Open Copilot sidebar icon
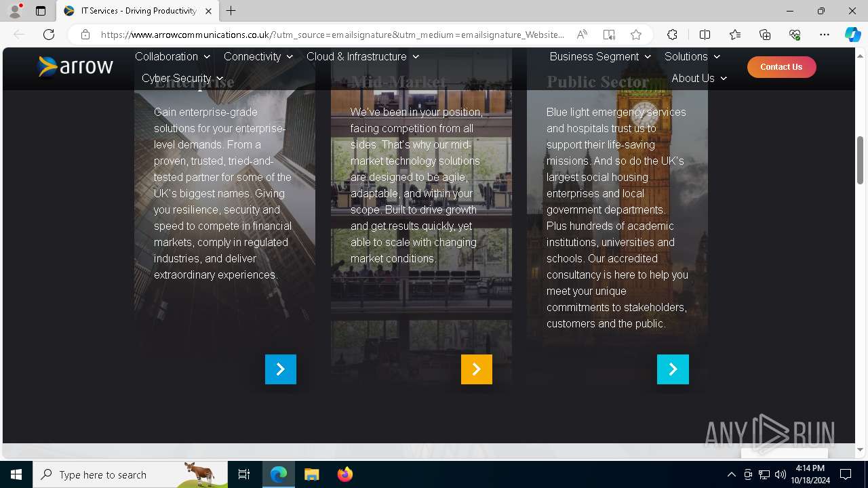 pyautogui.click(x=852, y=35)
